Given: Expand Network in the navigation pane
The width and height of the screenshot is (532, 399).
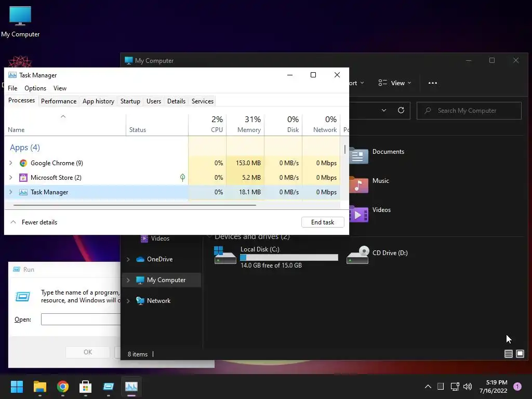Looking at the screenshot, I should (128, 301).
